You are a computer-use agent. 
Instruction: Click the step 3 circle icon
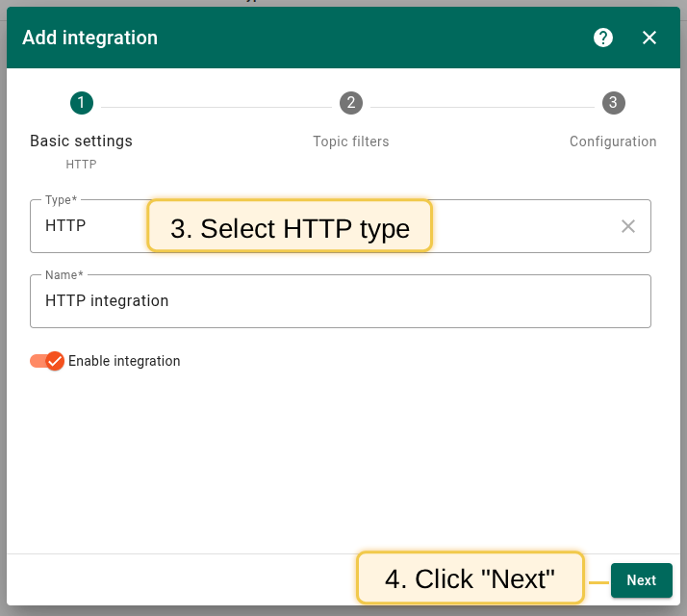pos(613,103)
